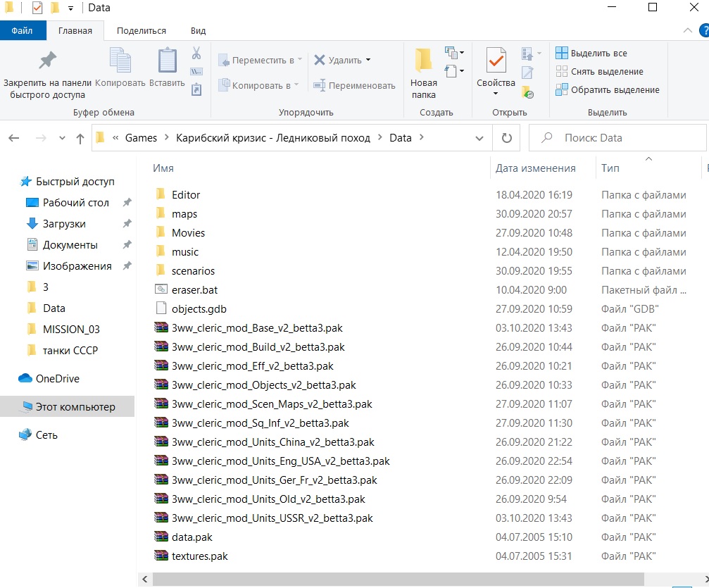709x588 pixels.
Task: Open the address bar history dropdown
Action: [x=479, y=139]
